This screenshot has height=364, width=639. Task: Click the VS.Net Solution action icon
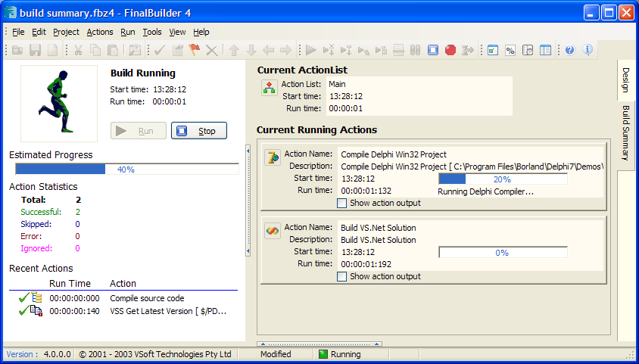pyautogui.click(x=273, y=231)
